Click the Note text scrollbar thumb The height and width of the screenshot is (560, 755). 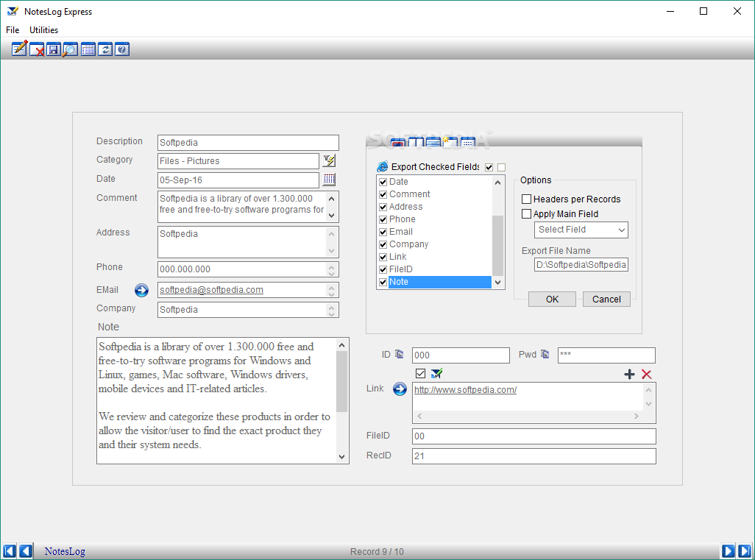[342, 381]
